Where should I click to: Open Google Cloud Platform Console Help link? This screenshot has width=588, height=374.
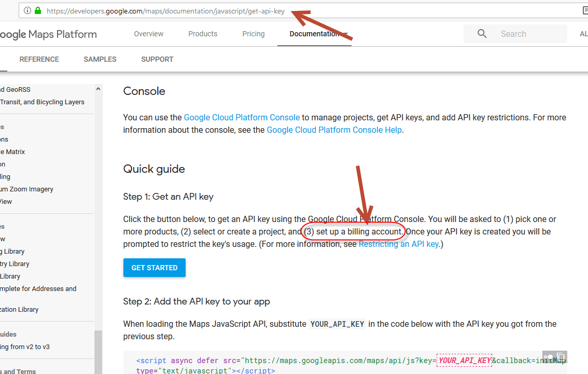pyautogui.click(x=334, y=130)
